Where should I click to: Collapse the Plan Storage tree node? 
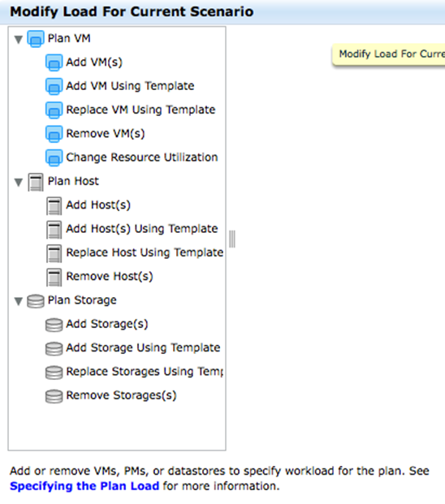(19, 301)
